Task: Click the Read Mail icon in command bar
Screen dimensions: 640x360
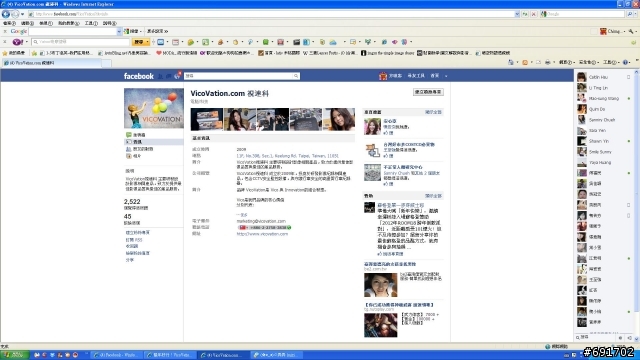Action: [538, 62]
